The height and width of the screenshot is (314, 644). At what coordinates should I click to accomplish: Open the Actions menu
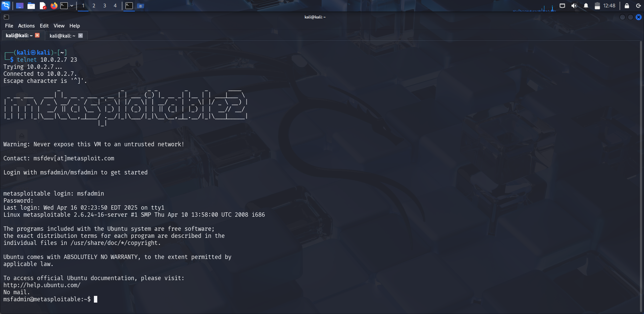(x=26, y=26)
